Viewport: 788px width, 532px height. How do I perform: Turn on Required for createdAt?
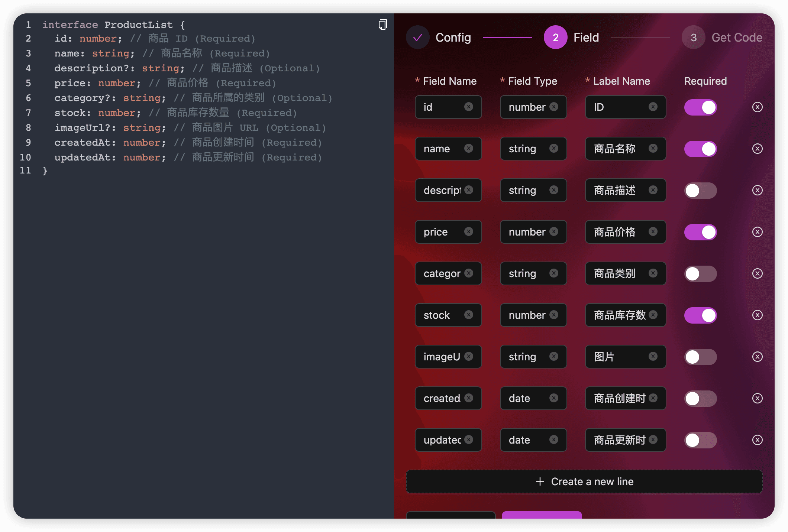[x=700, y=398]
